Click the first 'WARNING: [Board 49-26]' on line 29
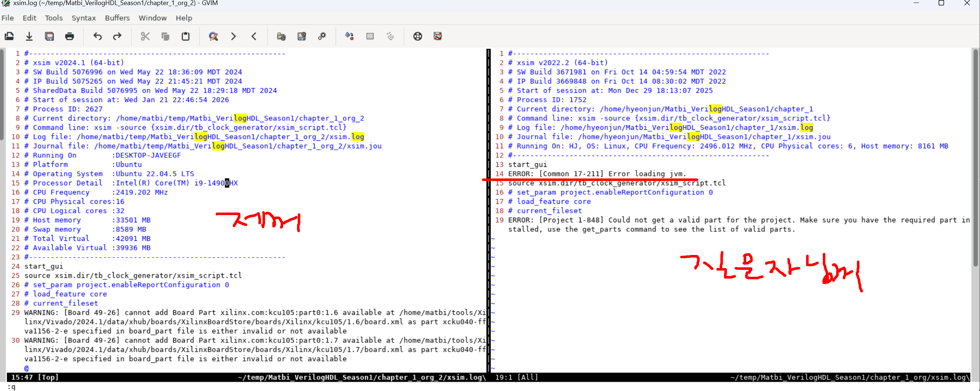This screenshot has width=980, height=391. [72, 313]
